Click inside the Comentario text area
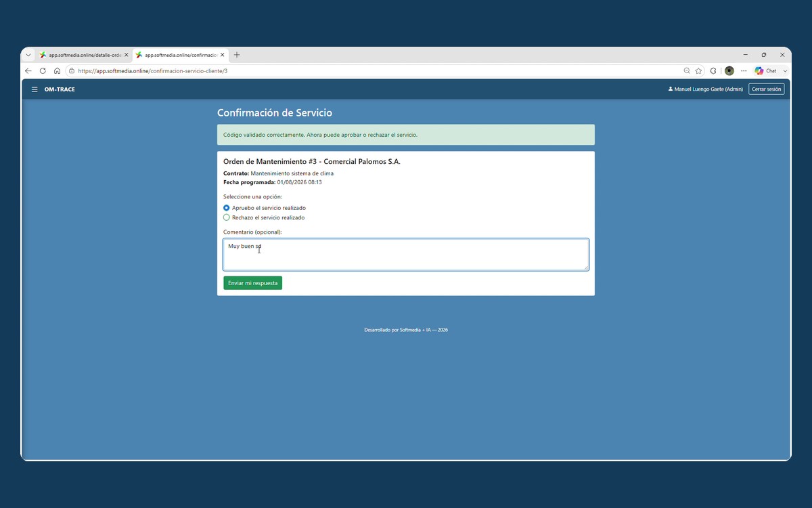Viewport: 812px width, 508px height. 406,255
